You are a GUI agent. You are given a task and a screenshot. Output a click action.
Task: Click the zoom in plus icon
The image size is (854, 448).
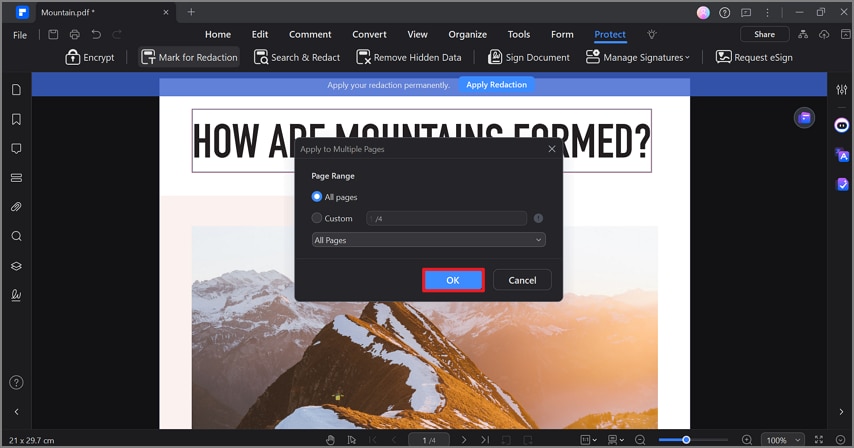pos(747,440)
